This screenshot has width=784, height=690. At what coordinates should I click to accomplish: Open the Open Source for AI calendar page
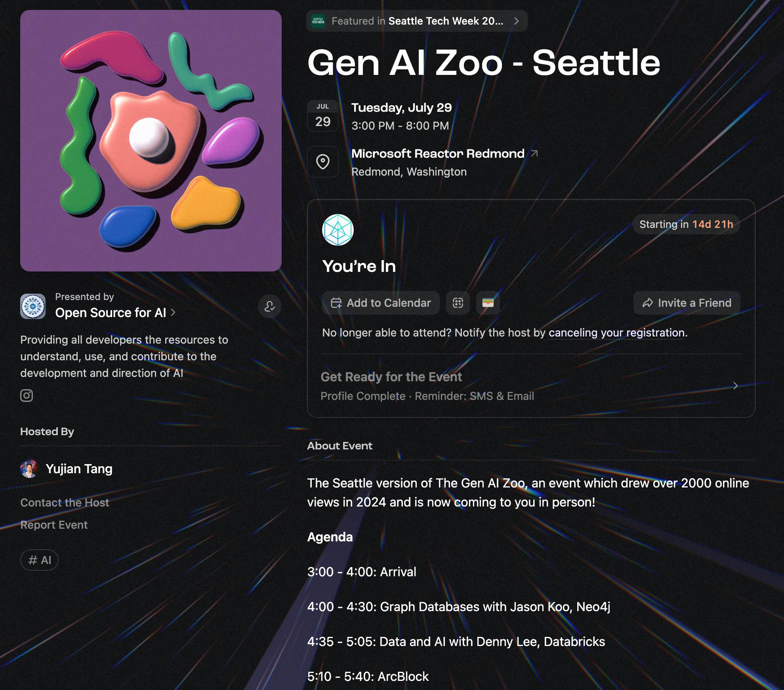tap(111, 313)
